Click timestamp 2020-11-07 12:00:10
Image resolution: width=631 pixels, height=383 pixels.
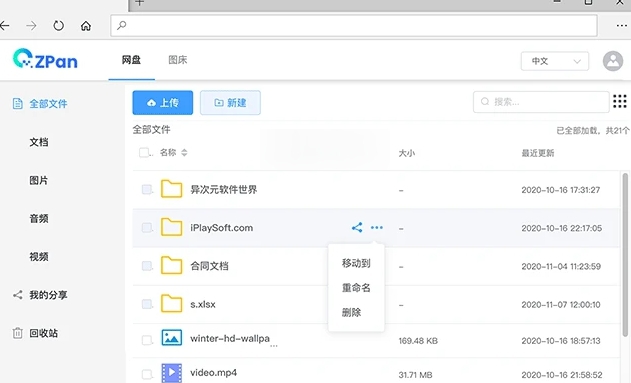[561, 305]
